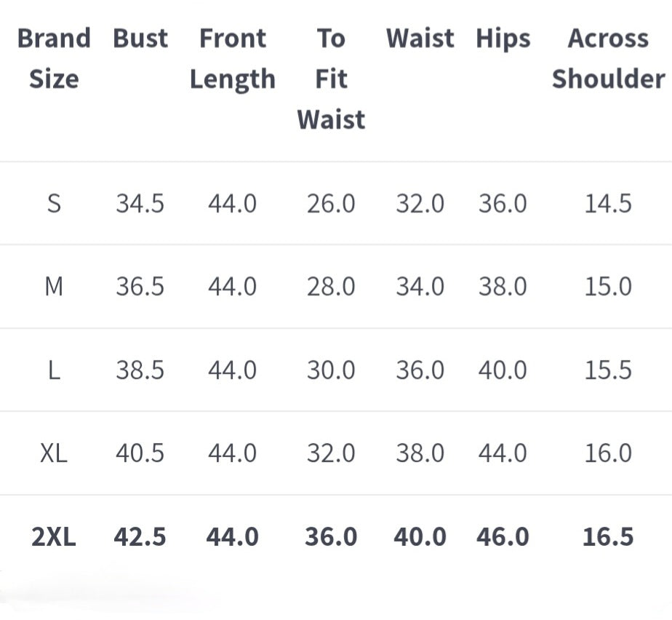The image size is (672, 620).
Task: Select waist value 34.0 in M row
Action: pos(420,287)
